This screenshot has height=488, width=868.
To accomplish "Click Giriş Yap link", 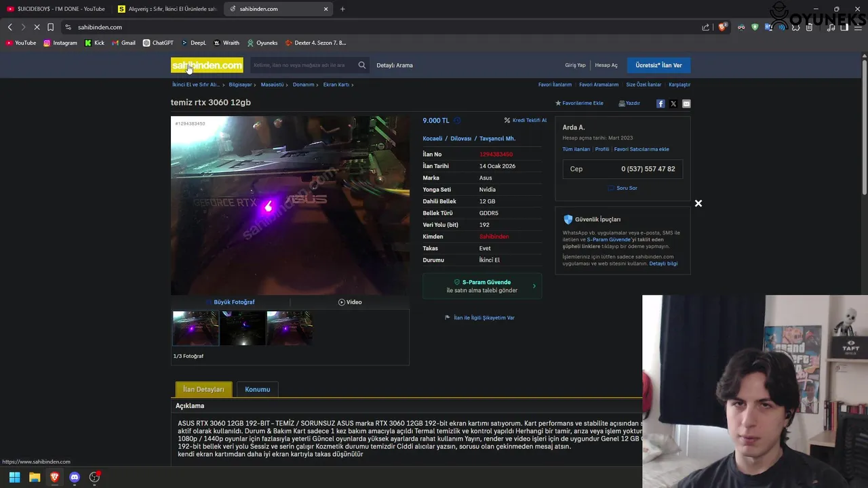I will (575, 65).
